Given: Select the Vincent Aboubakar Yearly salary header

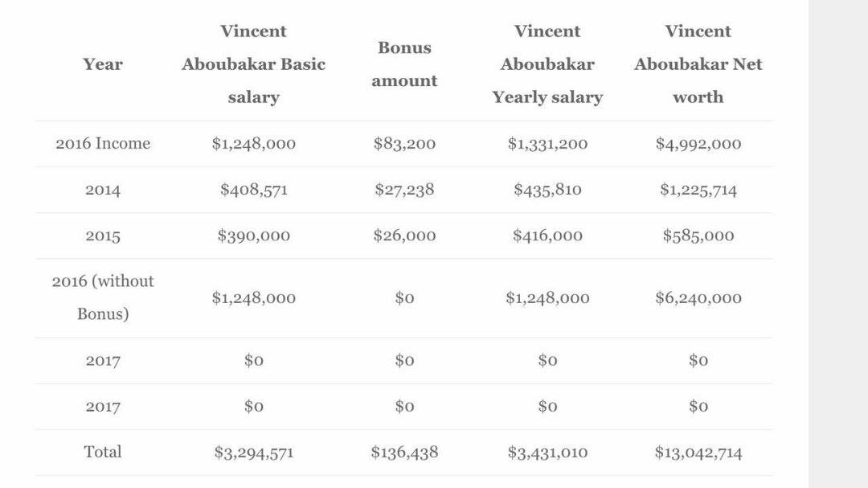Looking at the screenshot, I should tap(547, 64).
